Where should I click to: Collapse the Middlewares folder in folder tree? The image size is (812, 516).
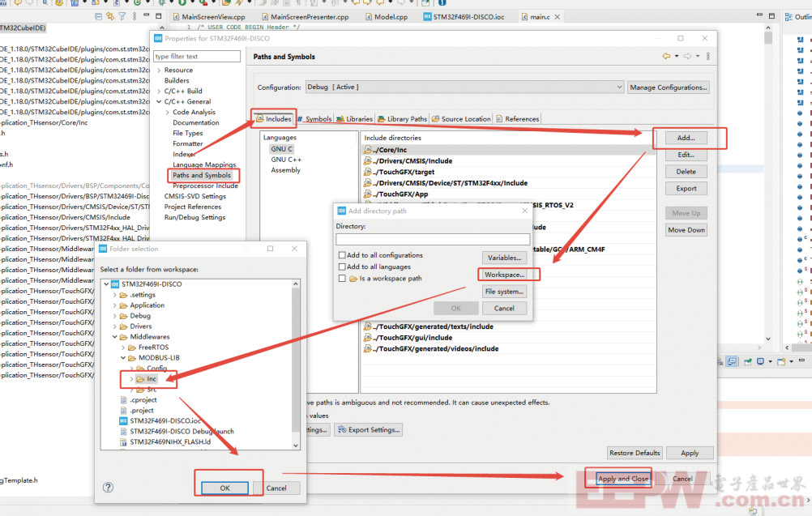click(x=115, y=337)
